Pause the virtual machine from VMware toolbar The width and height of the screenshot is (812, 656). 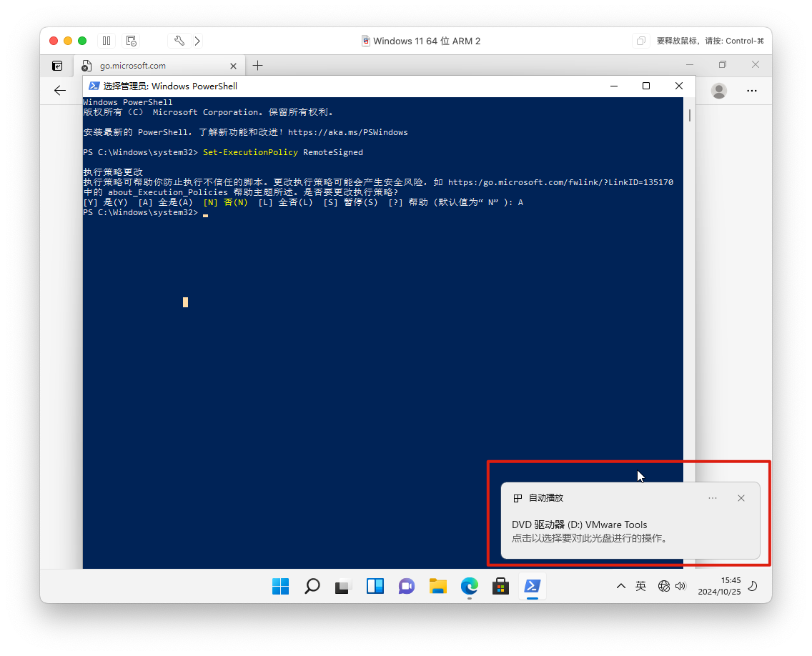point(107,41)
